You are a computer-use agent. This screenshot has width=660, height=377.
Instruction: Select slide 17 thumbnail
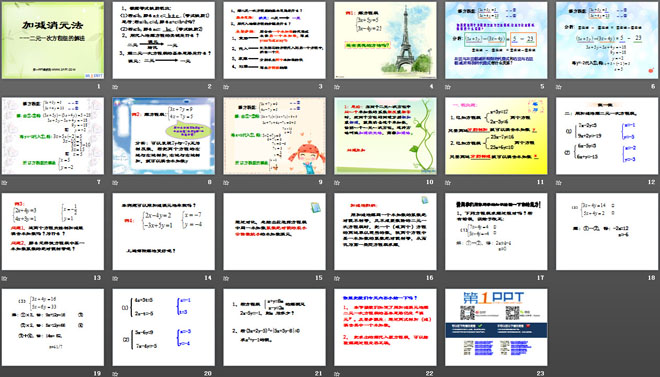click(496, 231)
